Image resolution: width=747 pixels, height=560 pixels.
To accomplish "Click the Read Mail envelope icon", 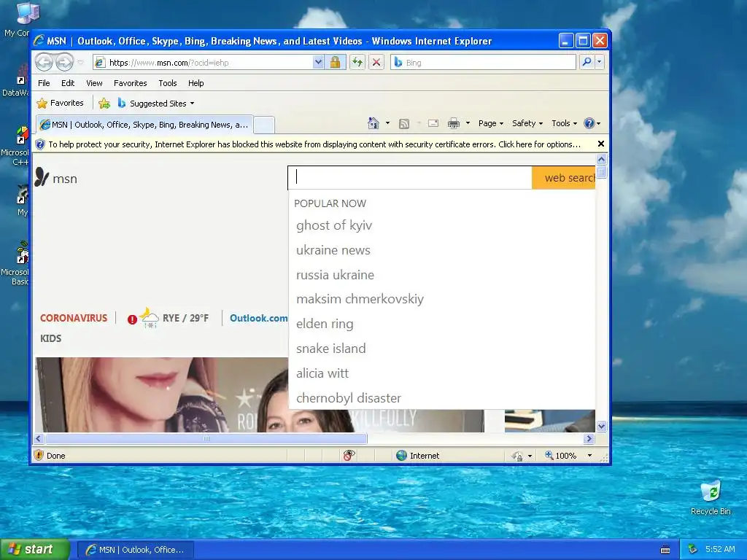I will coord(433,123).
